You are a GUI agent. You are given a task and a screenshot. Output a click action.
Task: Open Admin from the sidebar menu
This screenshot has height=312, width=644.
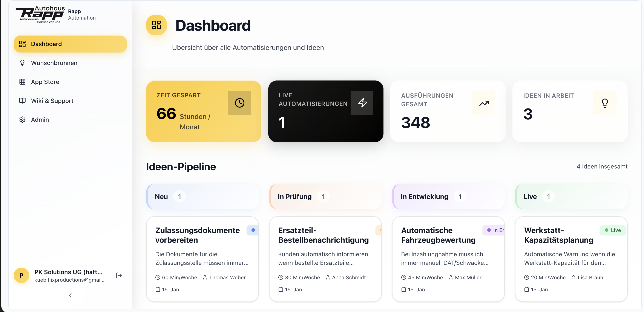pyautogui.click(x=40, y=120)
